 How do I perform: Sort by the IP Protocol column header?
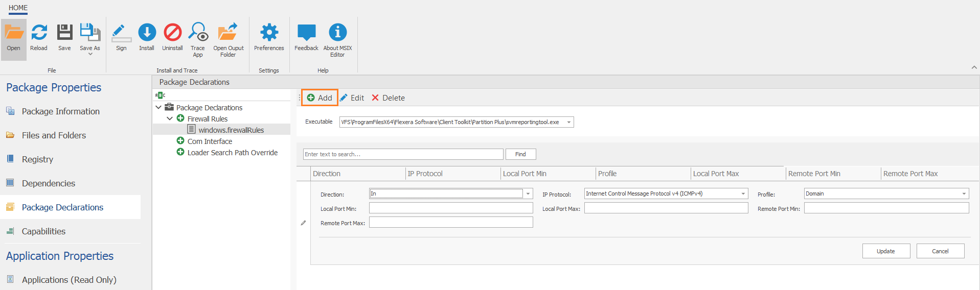point(453,174)
